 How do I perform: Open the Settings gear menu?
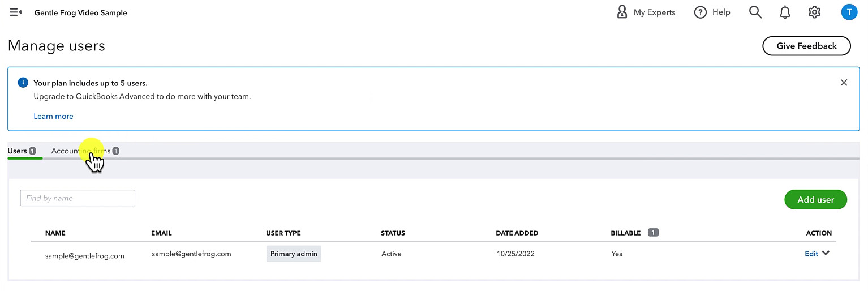814,12
